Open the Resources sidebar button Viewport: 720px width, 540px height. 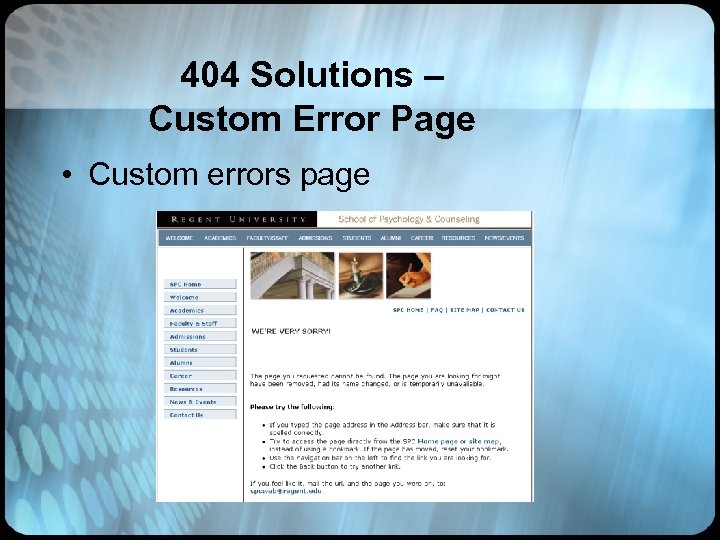click(200, 389)
